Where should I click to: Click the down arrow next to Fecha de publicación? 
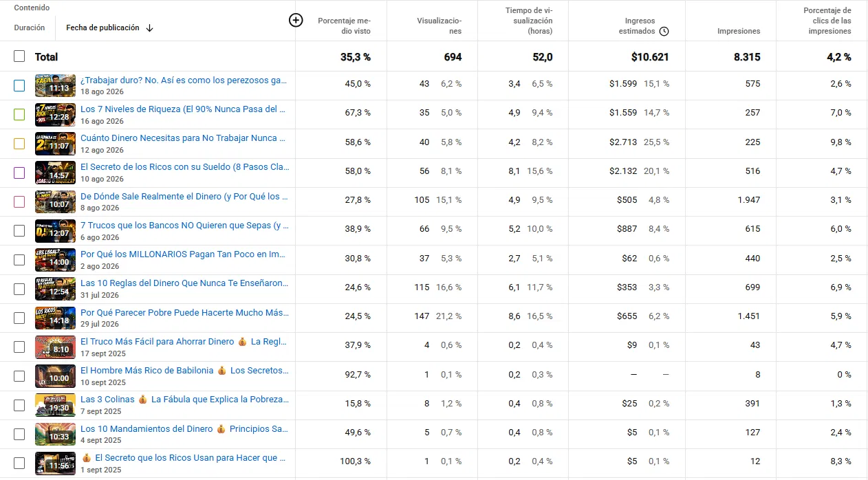click(x=150, y=28)
